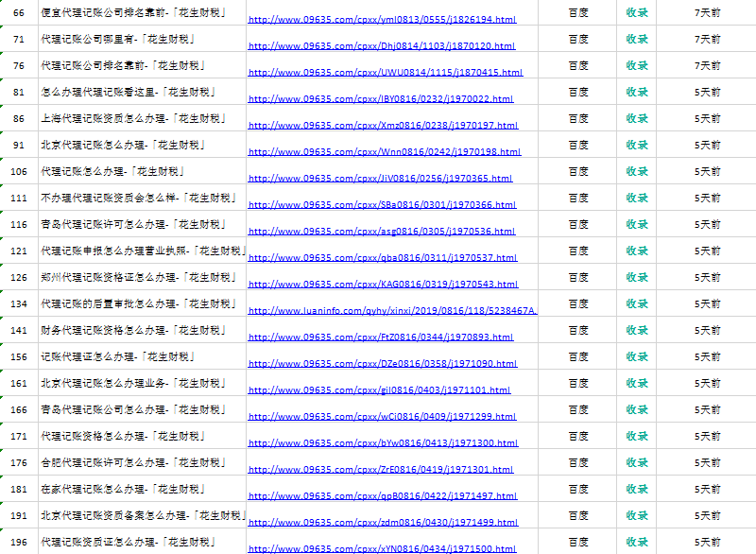Select the 5天前 cell in row 126

[x=707, y=278]
